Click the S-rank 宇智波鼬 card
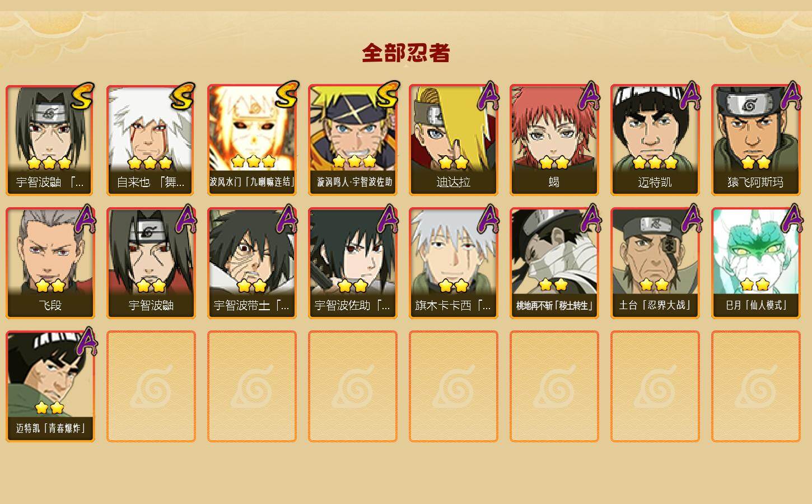This screenshot has height=504, width=812. coord(50,140)
